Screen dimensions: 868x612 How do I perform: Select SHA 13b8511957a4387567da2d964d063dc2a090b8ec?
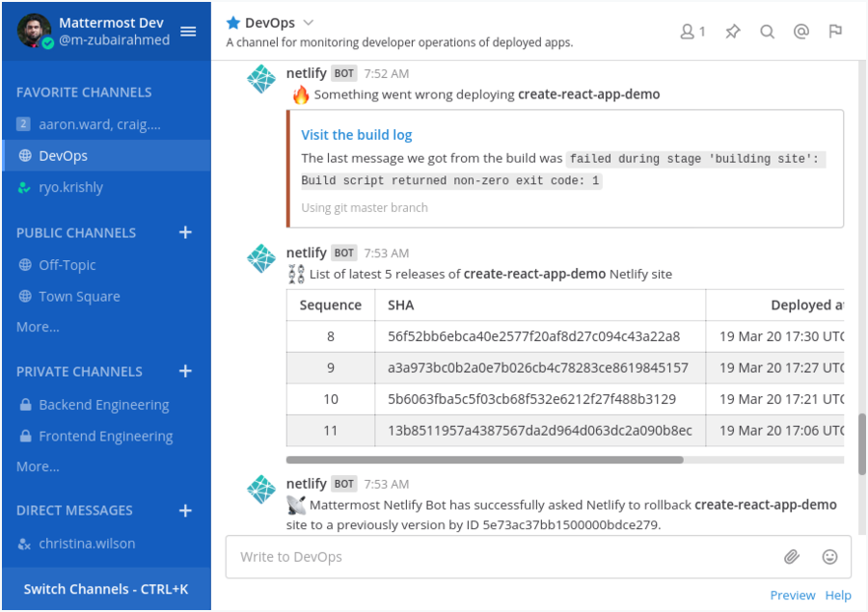point(540,431)
